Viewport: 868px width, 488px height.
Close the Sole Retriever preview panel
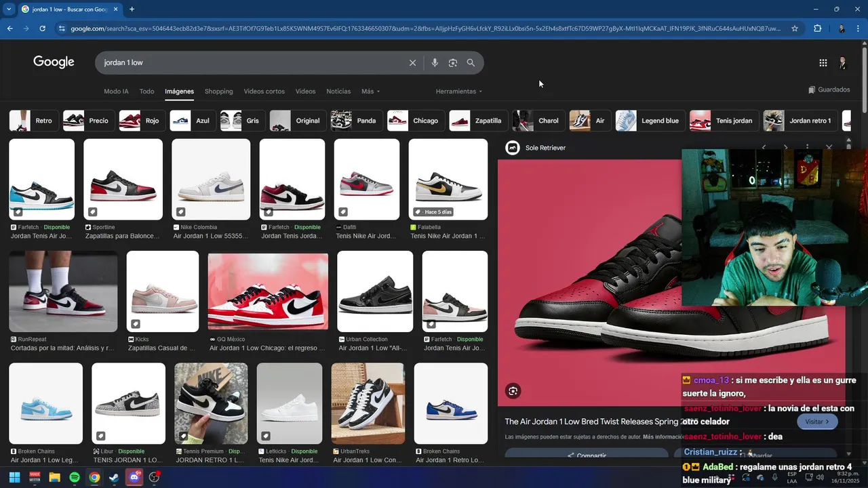(829, 147)
